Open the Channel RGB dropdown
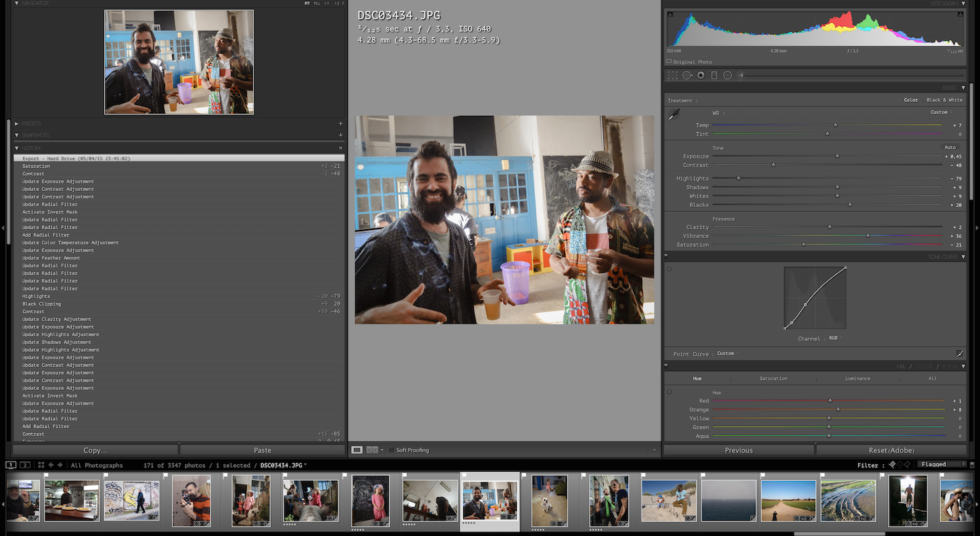The width and height of the screenshot is (980, 536). coord(835,338)
